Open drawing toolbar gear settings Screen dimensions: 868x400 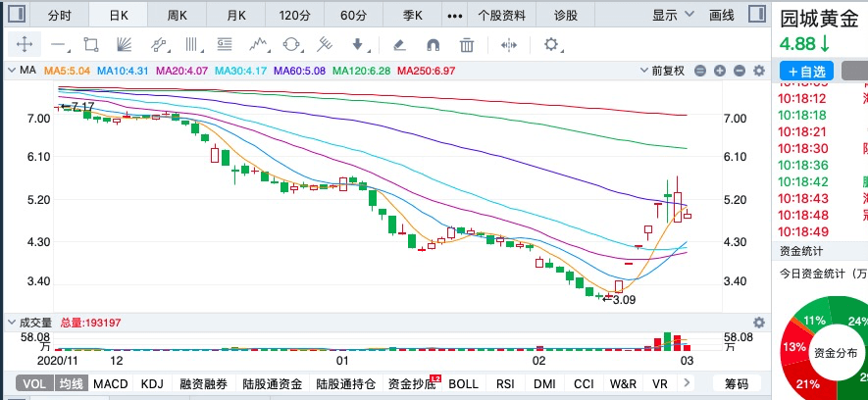pos(551,44)
